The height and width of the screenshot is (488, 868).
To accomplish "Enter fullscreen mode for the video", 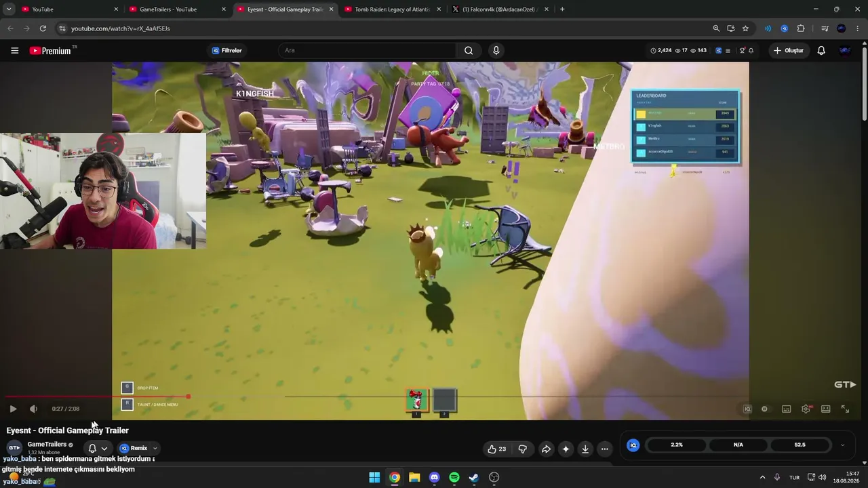I will (845, 409).
